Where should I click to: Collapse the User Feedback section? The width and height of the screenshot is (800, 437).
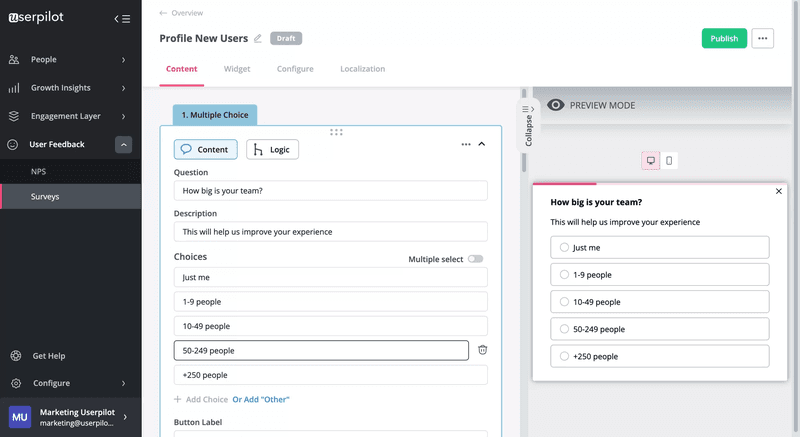[123, 145]
